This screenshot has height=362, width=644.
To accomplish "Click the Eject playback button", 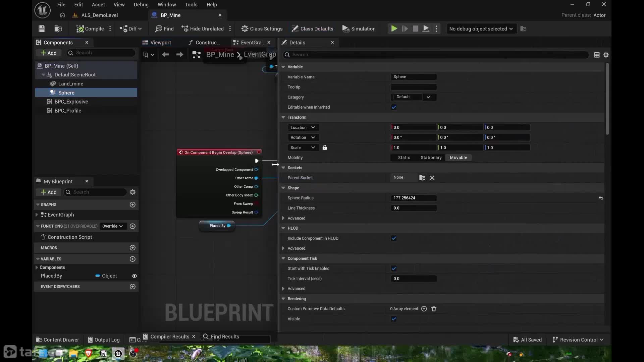I will tap(426, 29).
